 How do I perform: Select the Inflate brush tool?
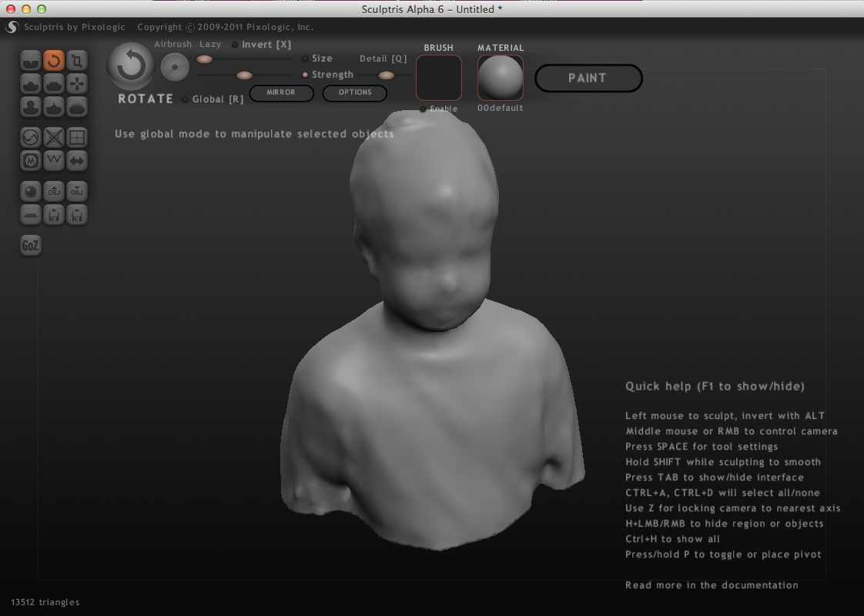click(x=31, y=107)
